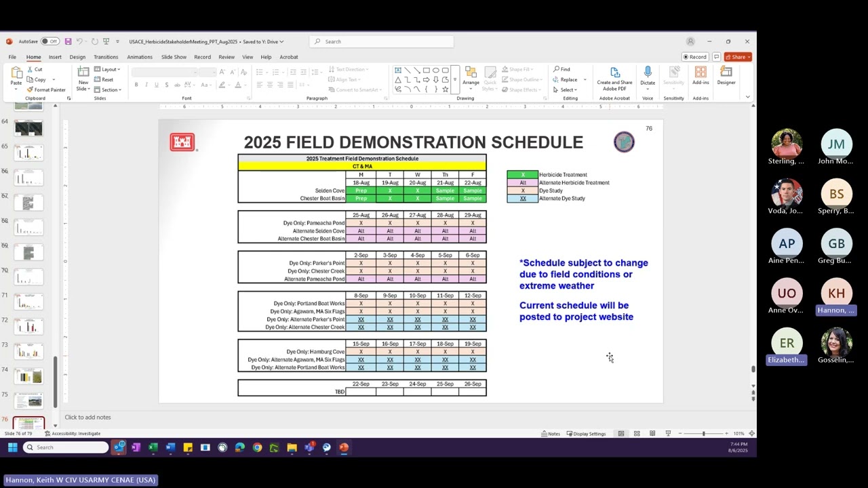Screen dimensions: 868x488
Task: Open the Add-ins gallery
Action: click(x=701, y=76)
